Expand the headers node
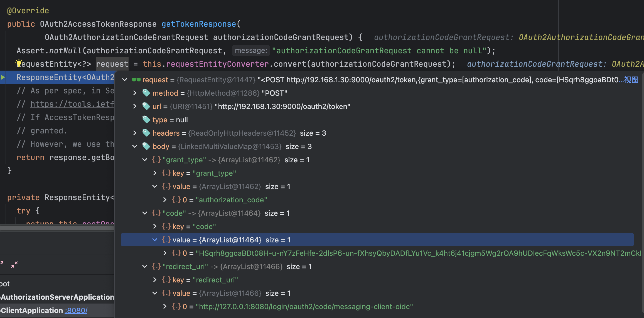 pos(135,133)
